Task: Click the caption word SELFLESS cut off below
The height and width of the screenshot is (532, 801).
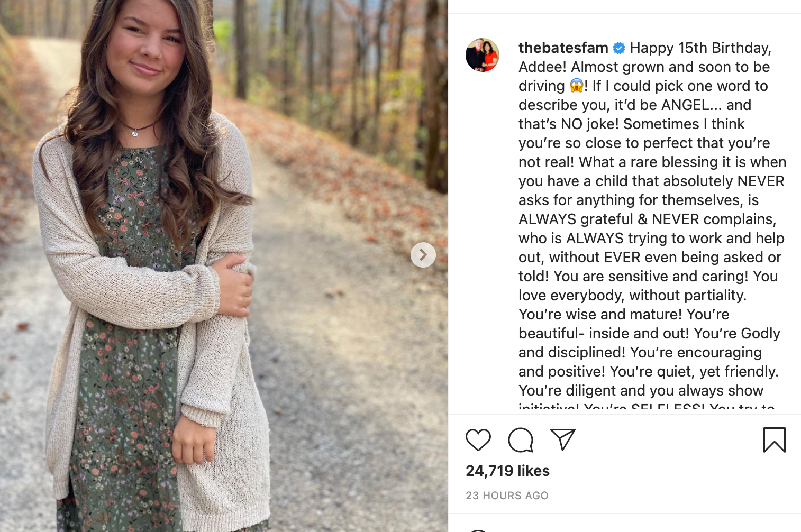Action: (x=668, y=407)
